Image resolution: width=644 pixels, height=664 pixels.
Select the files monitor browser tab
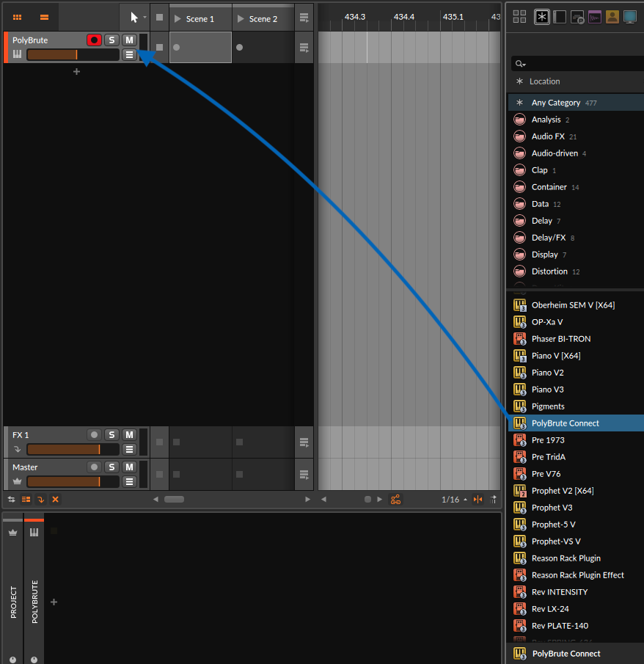point(630,17)
